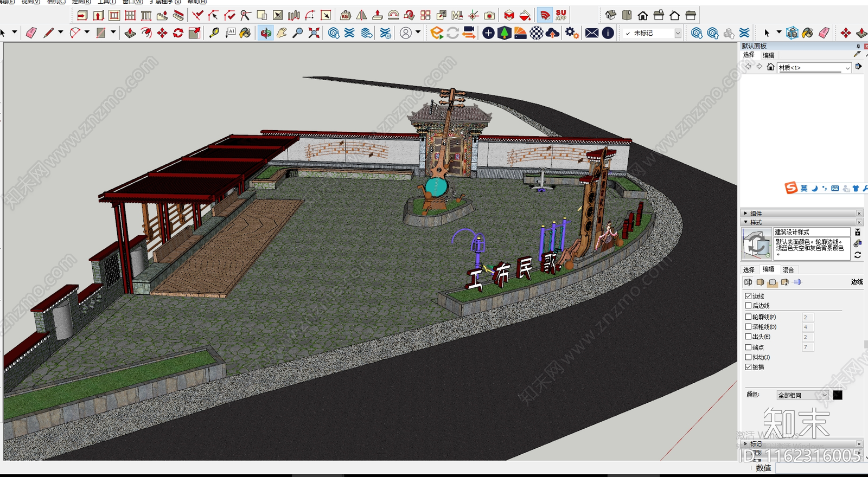868x477 pixels.
Task: Activate the Pan hand tool
Action: click(282, 33)
